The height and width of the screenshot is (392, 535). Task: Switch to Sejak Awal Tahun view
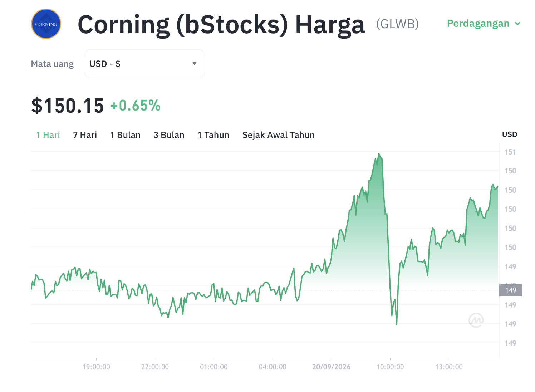(x=279, y=135)
